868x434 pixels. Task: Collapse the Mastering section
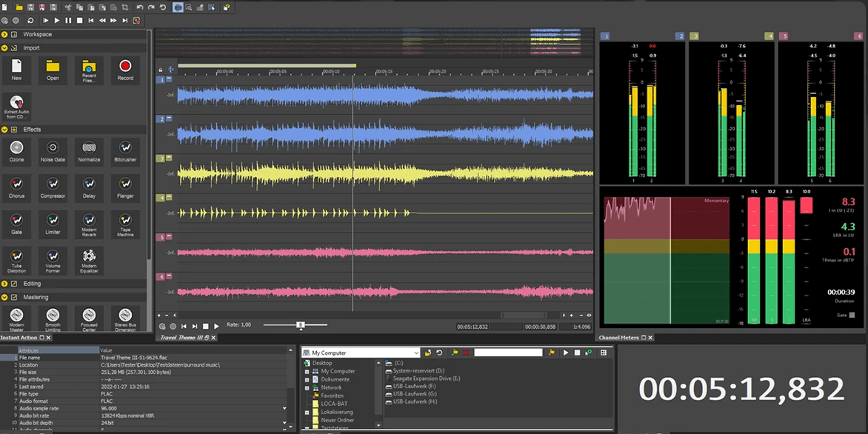[4, 297]
